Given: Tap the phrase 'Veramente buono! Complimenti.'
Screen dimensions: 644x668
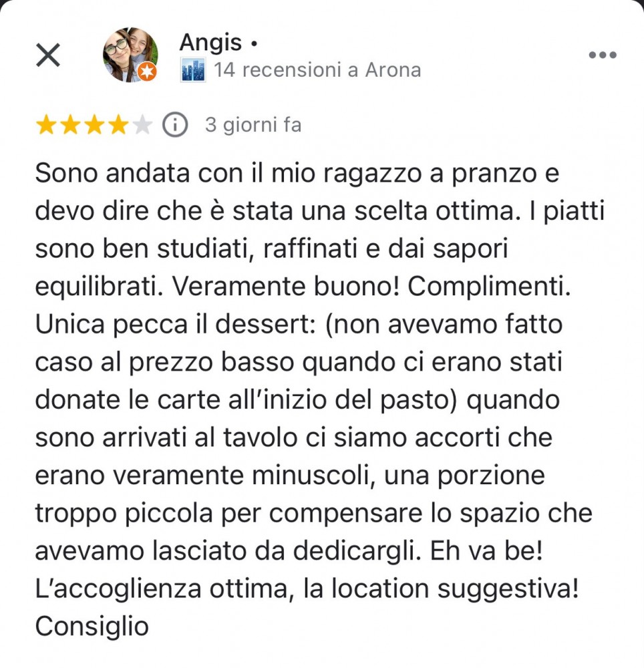Looking at the screenshot, I should point(371,287).
